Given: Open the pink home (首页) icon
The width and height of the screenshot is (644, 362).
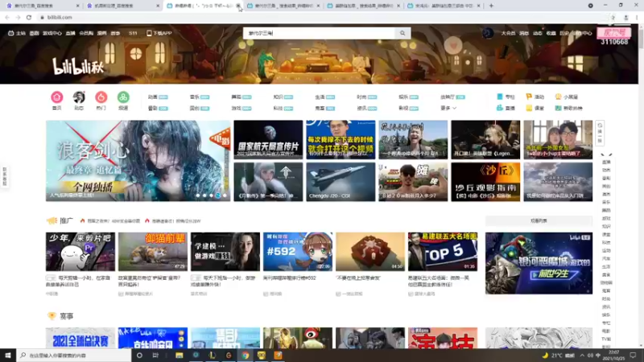Looking at the screenshot, I should point(56,97).
